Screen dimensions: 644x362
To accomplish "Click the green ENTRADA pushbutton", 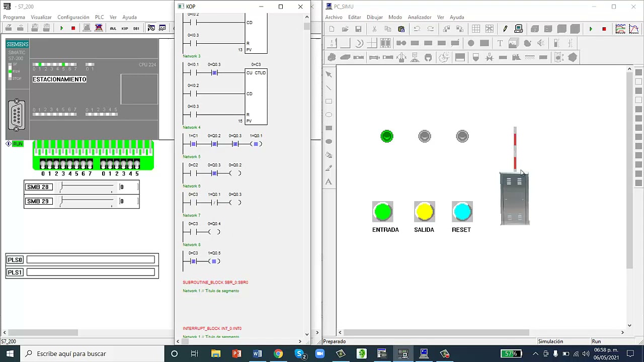I will coord(383,212).
